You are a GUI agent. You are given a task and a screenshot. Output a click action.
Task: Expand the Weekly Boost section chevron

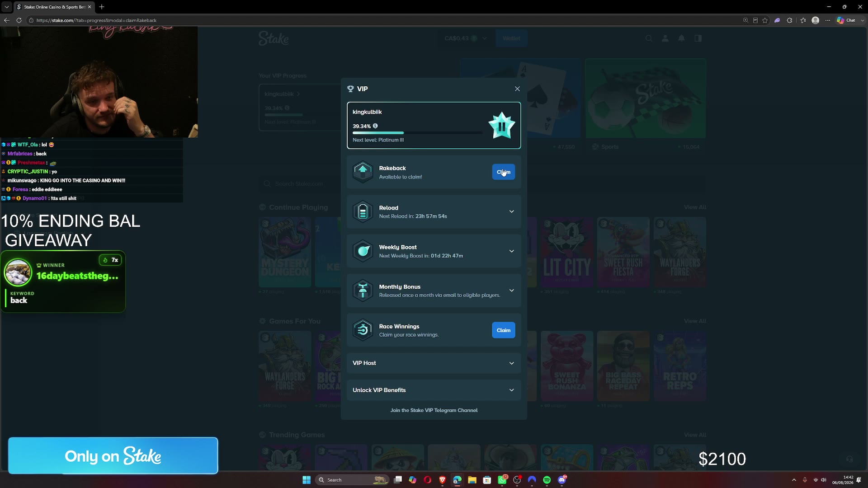[511, 251]
